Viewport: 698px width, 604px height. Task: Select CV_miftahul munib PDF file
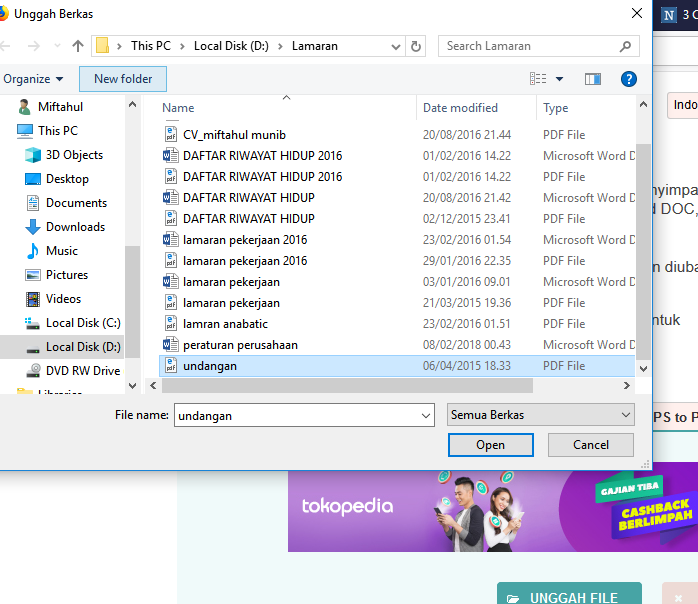coord(397,134)
